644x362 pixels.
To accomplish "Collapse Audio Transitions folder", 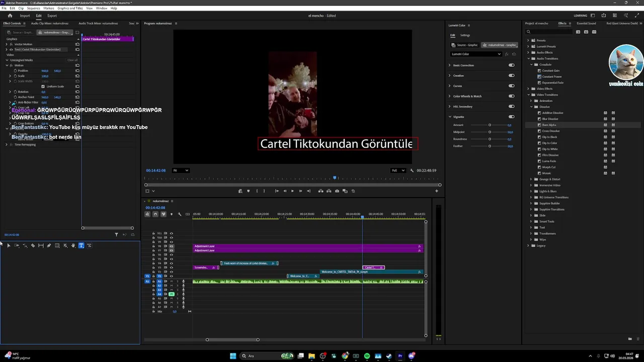I will (x=528, y=58).
